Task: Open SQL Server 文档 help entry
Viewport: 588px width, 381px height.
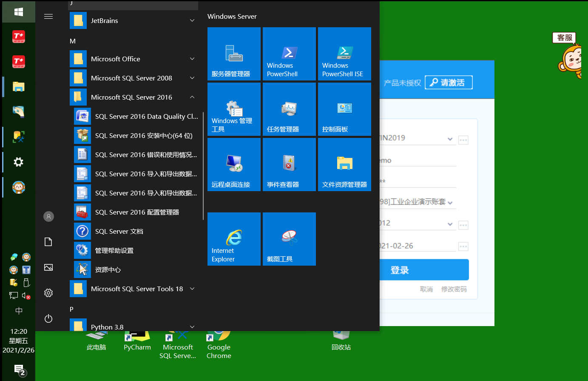Action: 136,231
